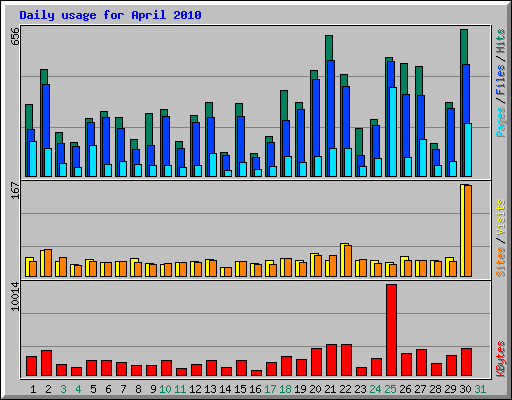The image size is (512, 400).
Task: Click the tall yellow Visits bar for day 30
Action: point(462,230)
